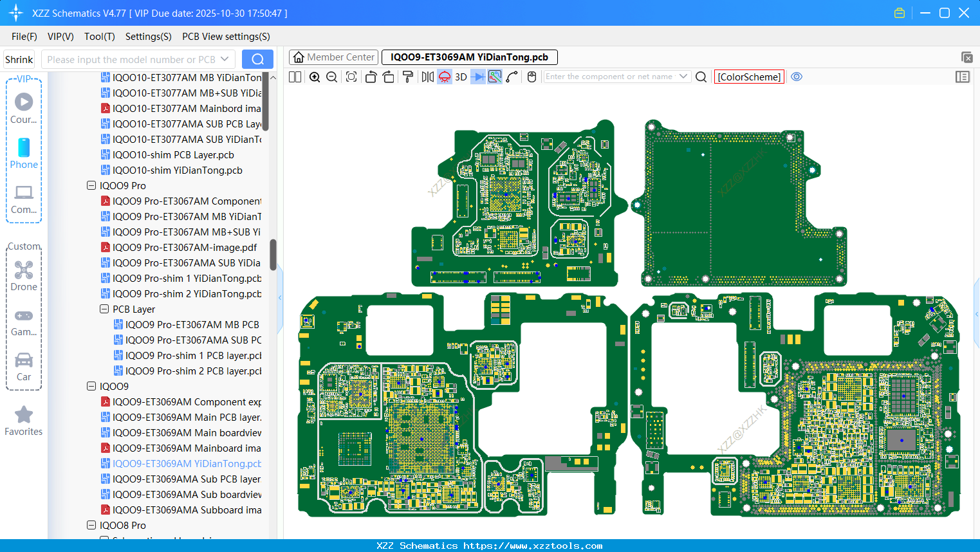
Task: Open the ColorScheme button
Action: click(749, 77)
